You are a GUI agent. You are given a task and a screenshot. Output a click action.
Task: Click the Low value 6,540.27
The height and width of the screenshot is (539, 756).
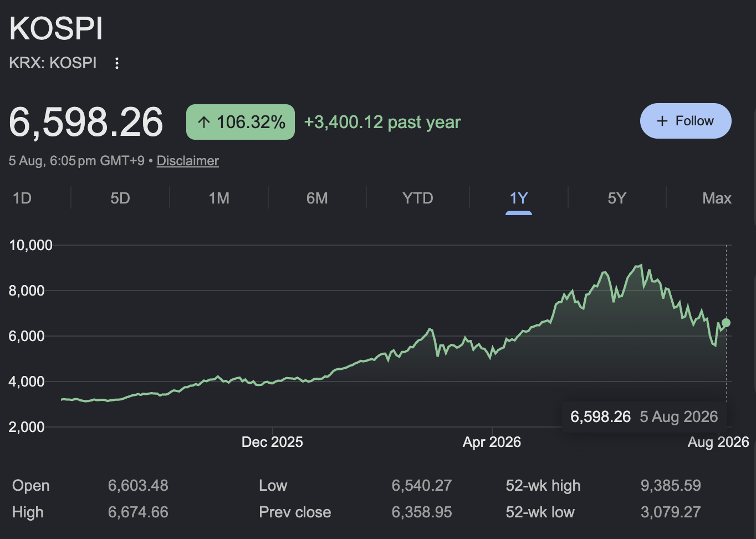[422, 486]
